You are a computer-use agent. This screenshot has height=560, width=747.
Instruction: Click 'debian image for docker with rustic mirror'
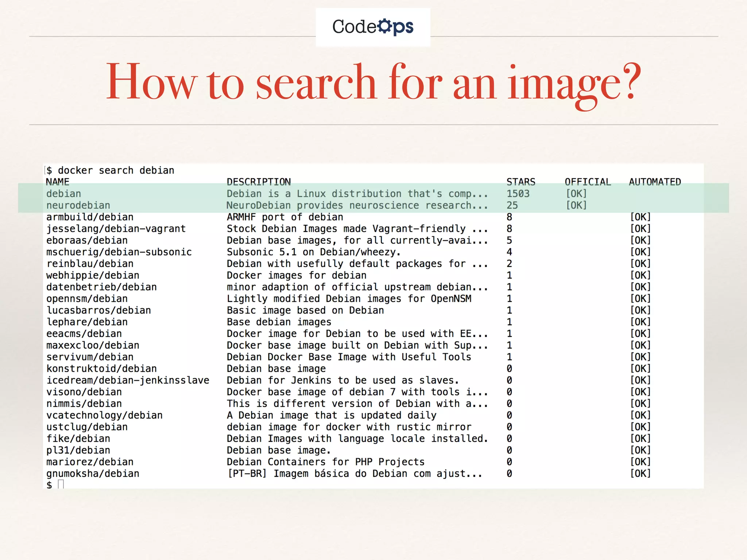(x=349, y=427)
